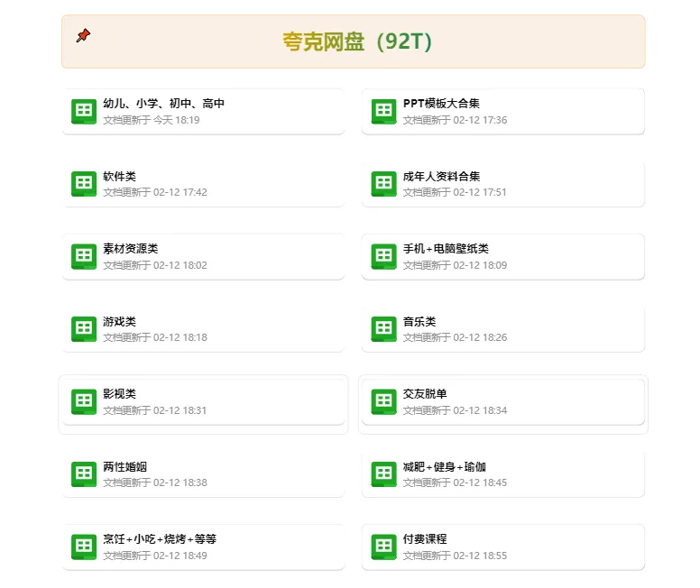Click the sheet icon next to 成年人资料合集
700x588 pixels.
pyautogui.click(x=383, y=184)
